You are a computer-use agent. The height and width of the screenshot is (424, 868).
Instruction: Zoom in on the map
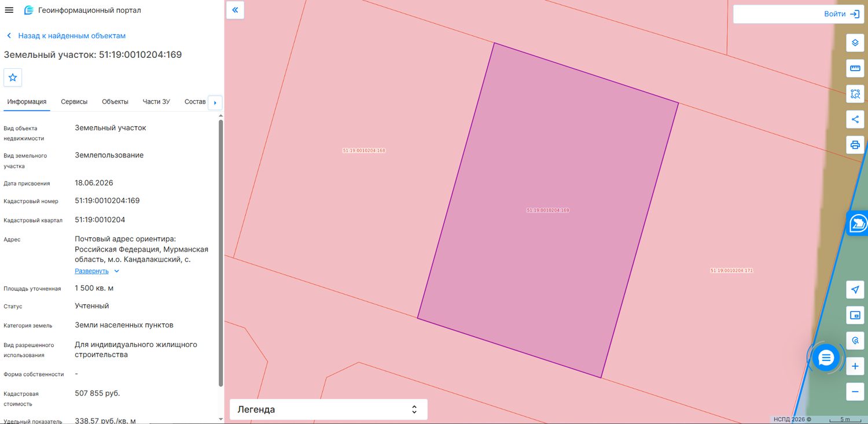point(855,366)
